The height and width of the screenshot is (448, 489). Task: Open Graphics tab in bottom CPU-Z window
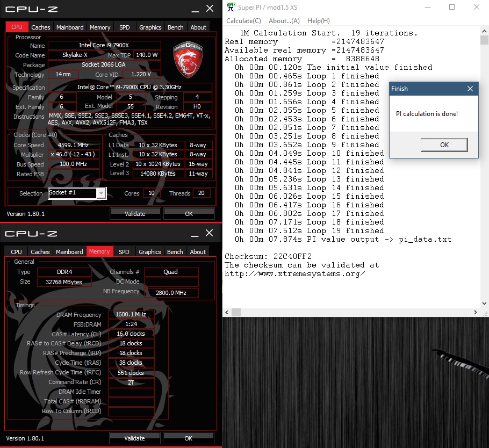[x=150, y=251]
